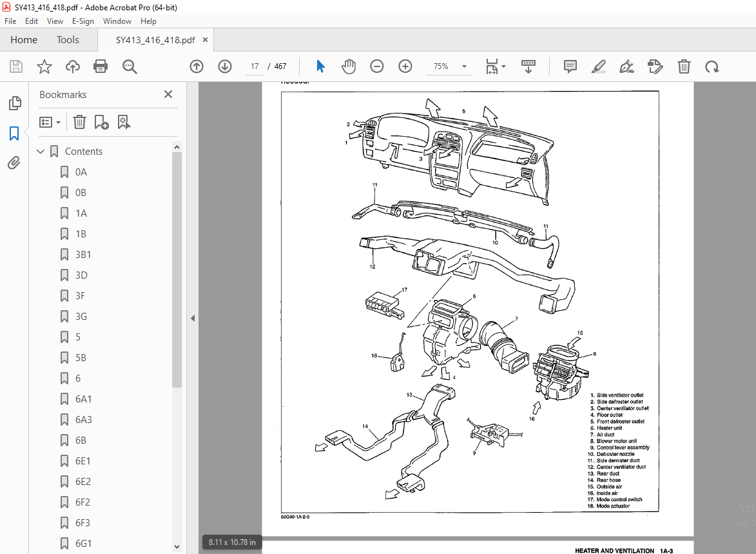Viewport: 756px width, 554px height.
Task: Open the E-Sign menu
Action: (83, 21)
